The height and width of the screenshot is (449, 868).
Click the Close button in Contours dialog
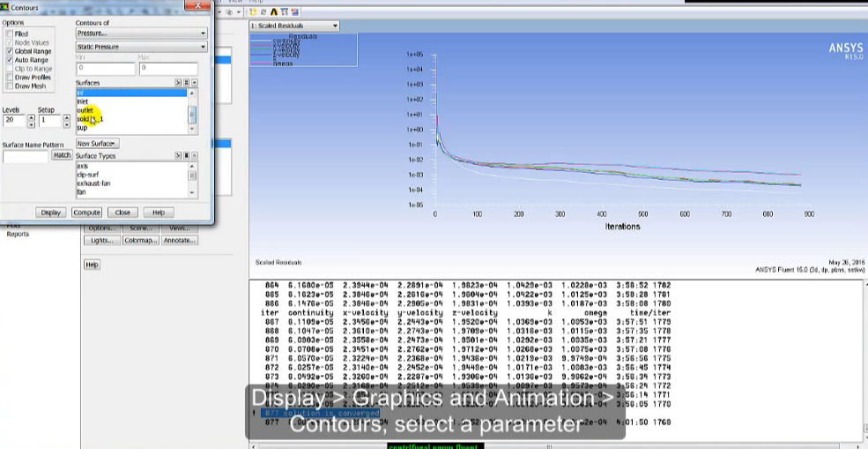pos(122,213)
